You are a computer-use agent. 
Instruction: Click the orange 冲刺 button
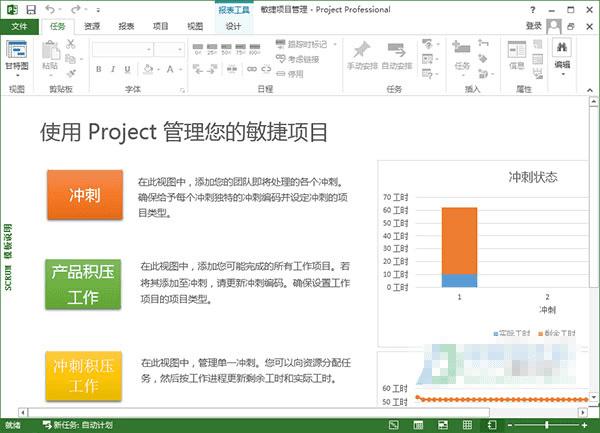[85, 193]
